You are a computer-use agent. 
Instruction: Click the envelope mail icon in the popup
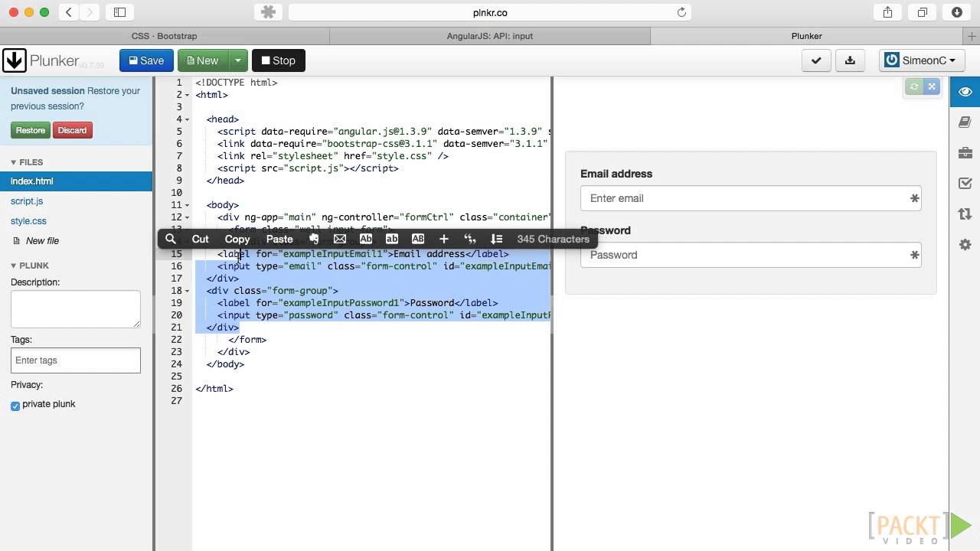point(340,239)
